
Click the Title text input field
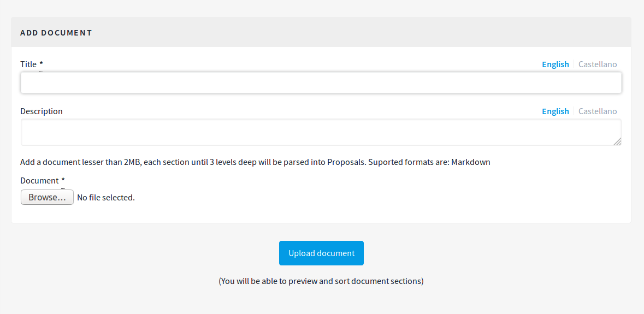click(x=321, y=83)
